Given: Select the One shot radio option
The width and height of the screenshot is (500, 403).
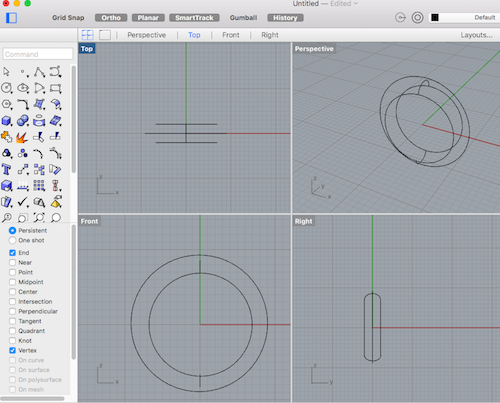Looking at the screenshot, I should click(x=12, y=240).
